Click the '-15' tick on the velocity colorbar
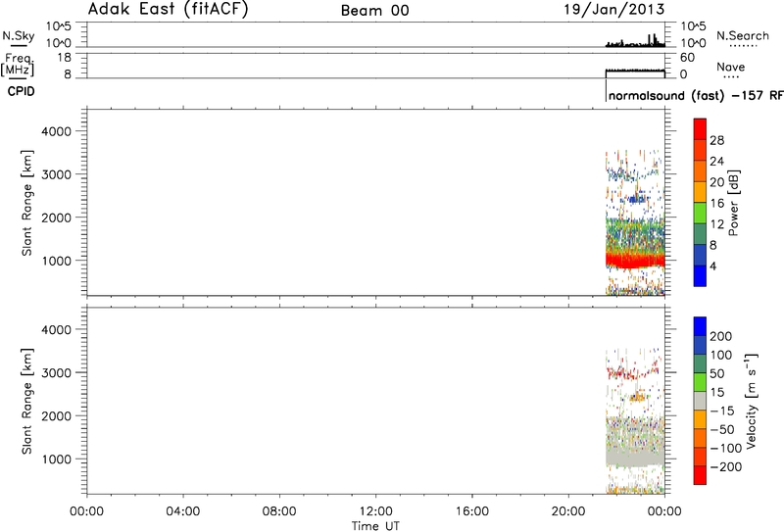The width and height of the screenshot is (784, 532). (x=722, y=411)
